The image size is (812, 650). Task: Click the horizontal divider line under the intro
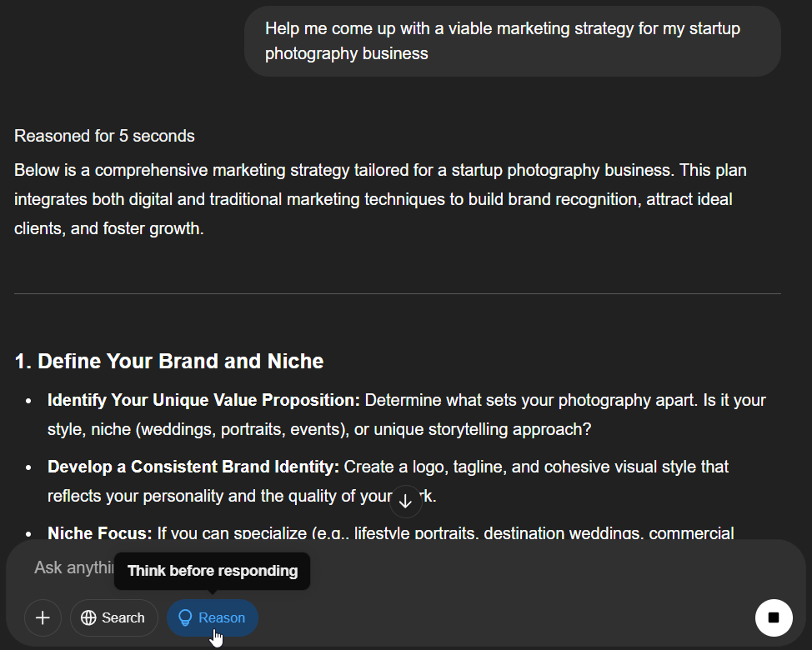tap(397, 293)
